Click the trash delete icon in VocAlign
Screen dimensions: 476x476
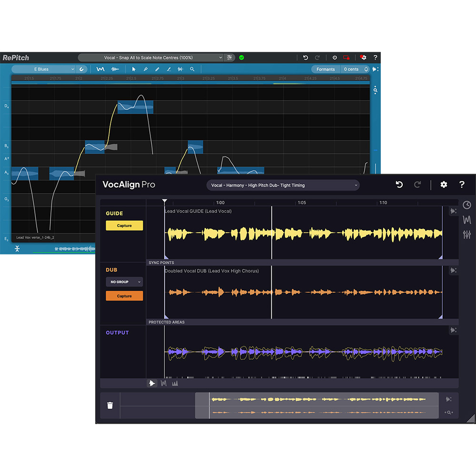coord(110,405)
